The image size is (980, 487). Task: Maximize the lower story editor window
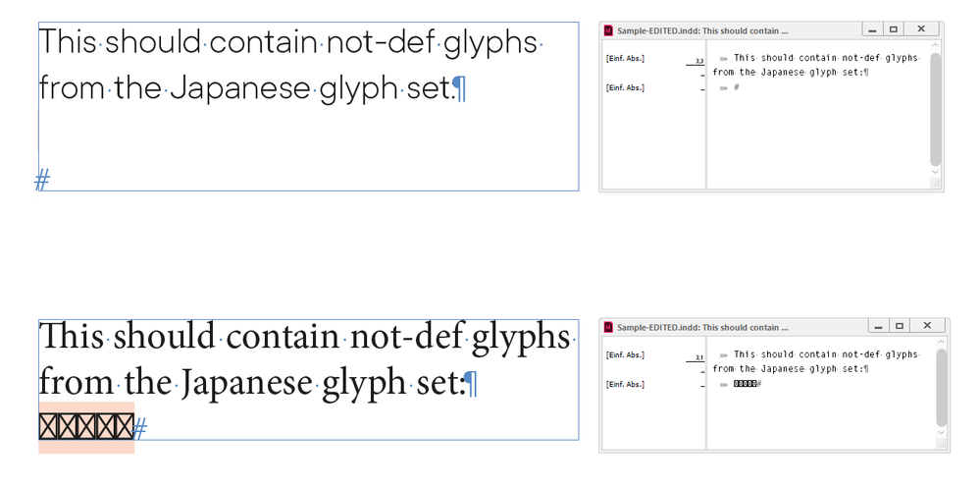point(898,326)
